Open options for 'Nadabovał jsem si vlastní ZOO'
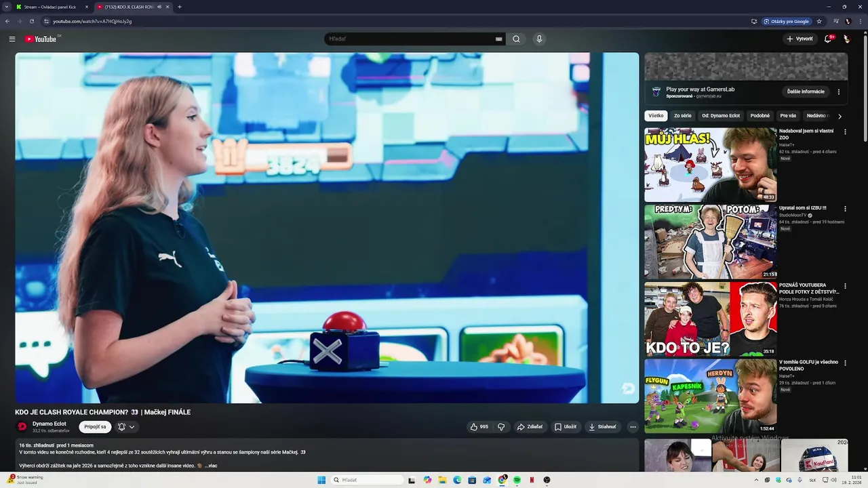The height and width of the screenshot is (488, 868). tap(845, 131)
